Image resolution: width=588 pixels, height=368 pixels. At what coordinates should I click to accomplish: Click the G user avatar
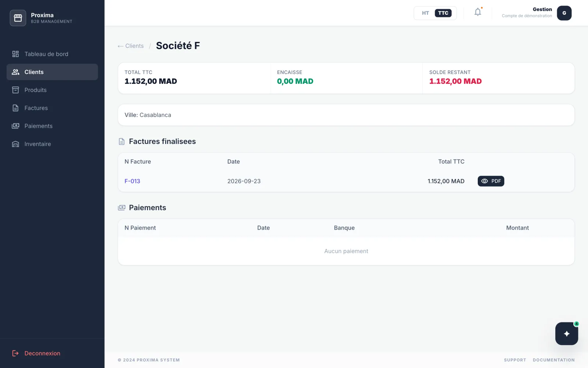coord(564,13)
